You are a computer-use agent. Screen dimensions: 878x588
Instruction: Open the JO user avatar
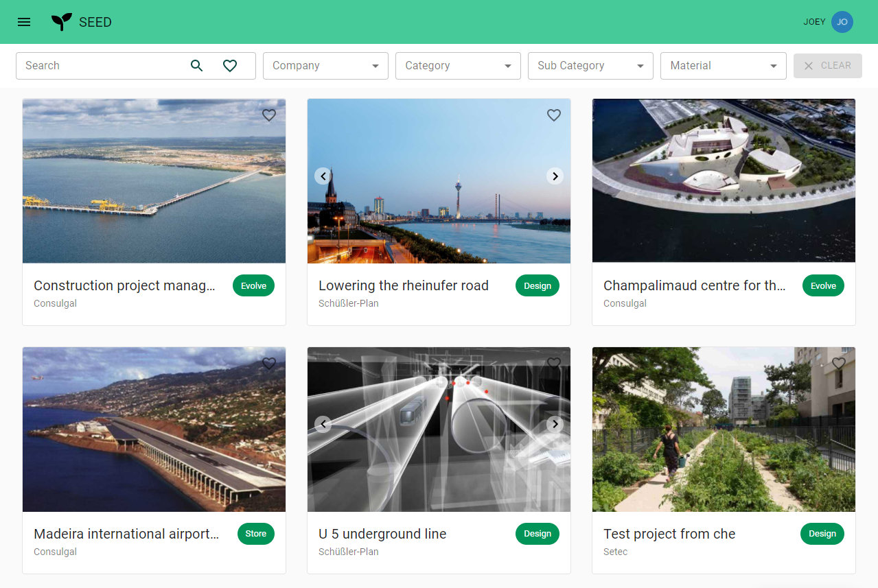pyautogui.click(x=842, y=22)
